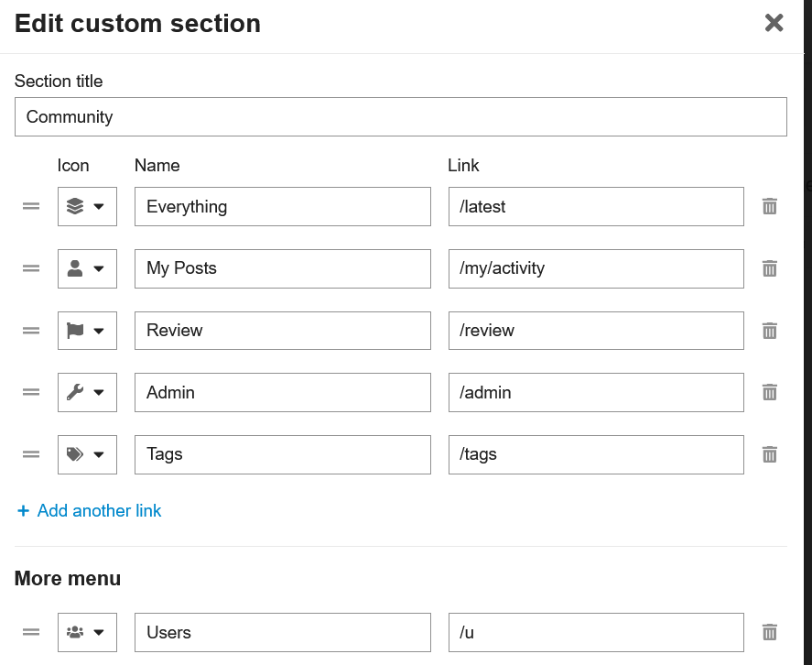The image size is (812, 665).
Task: Click the /u link field
Action: [x=596, y=632]
